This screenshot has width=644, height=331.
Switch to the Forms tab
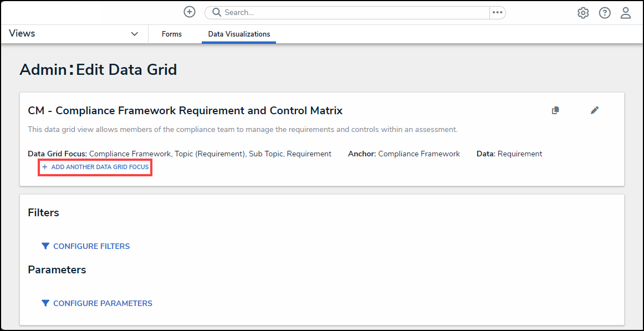(172, 34)
